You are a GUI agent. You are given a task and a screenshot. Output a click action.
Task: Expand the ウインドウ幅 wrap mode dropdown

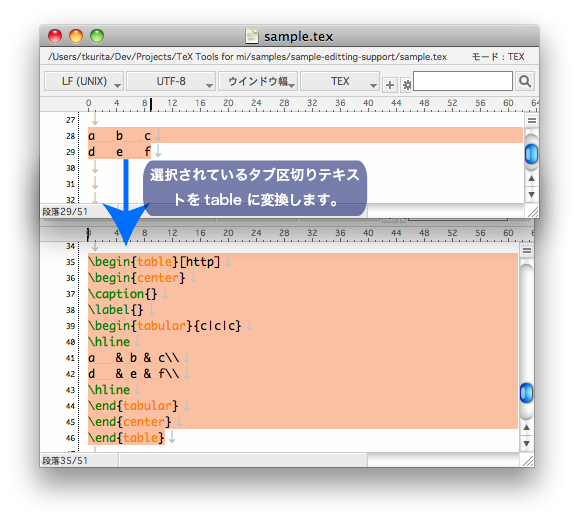(258, 81)
